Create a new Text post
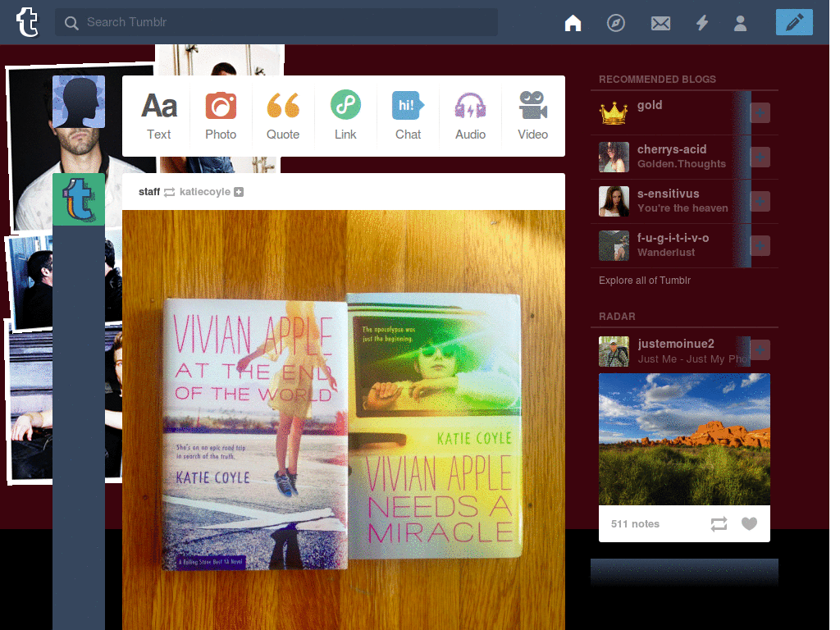 [159, 116]
